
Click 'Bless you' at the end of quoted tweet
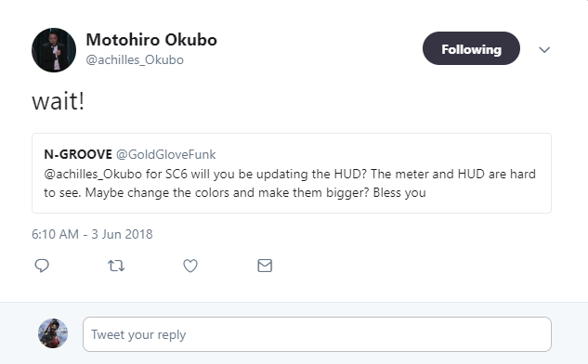click(399, 193)
